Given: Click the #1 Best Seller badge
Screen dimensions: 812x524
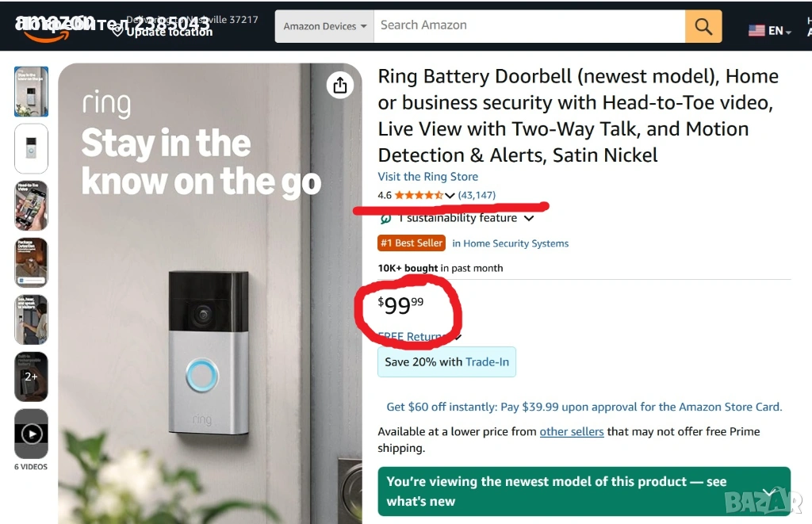Looking at the screenshot, I should [x=412, y=243].
